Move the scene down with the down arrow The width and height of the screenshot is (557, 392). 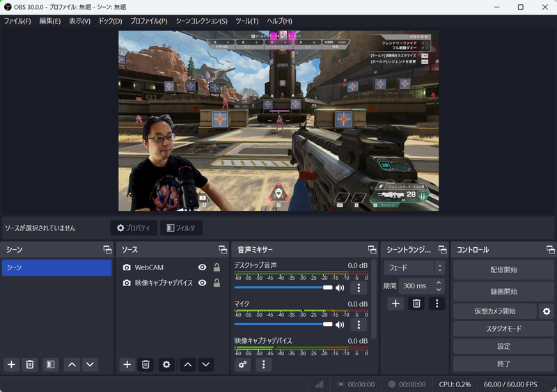click(x=90, y=364)
